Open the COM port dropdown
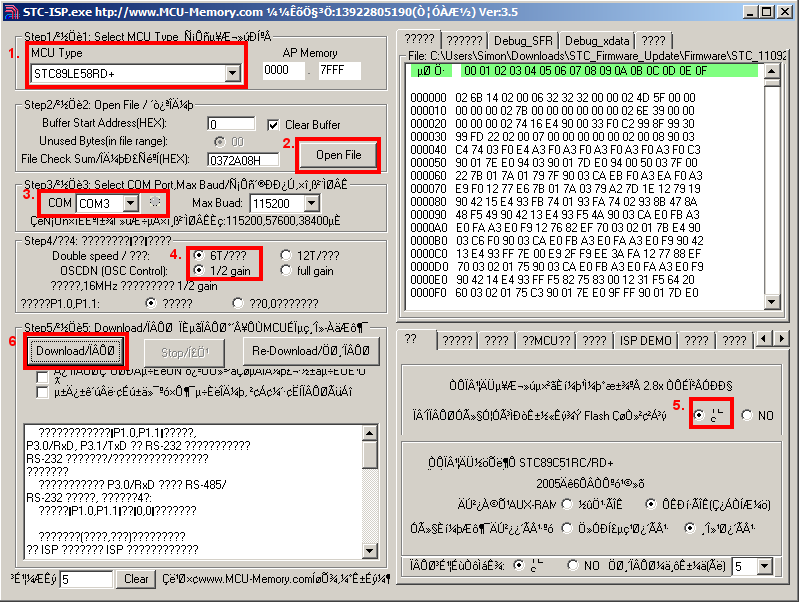The width and height of the screenshot is (799, 602). click(x=131, y=203)
